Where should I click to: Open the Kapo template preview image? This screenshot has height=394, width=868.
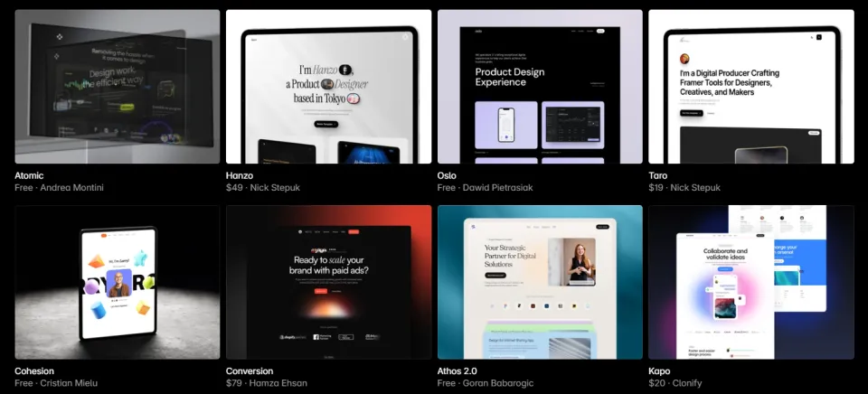pos(751,282)
